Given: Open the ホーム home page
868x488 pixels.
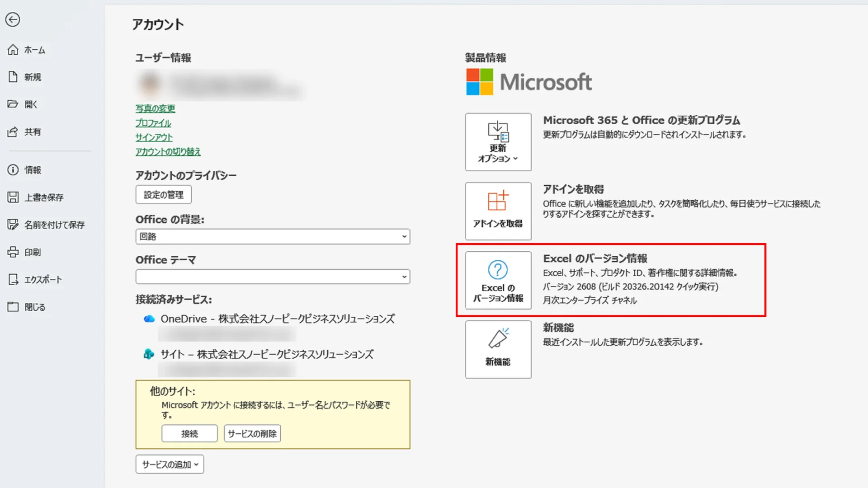Looking at the screenshot, I should click(26, 50).
